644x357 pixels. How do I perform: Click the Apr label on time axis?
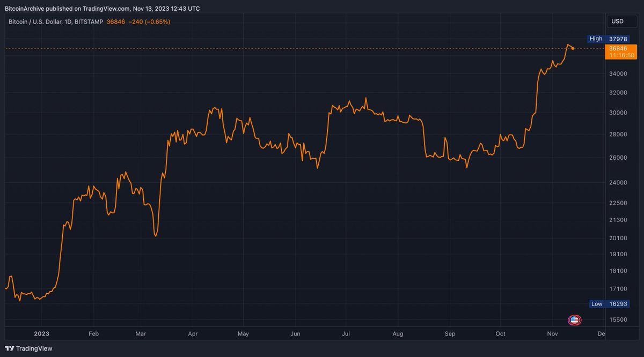coord(193,333)
